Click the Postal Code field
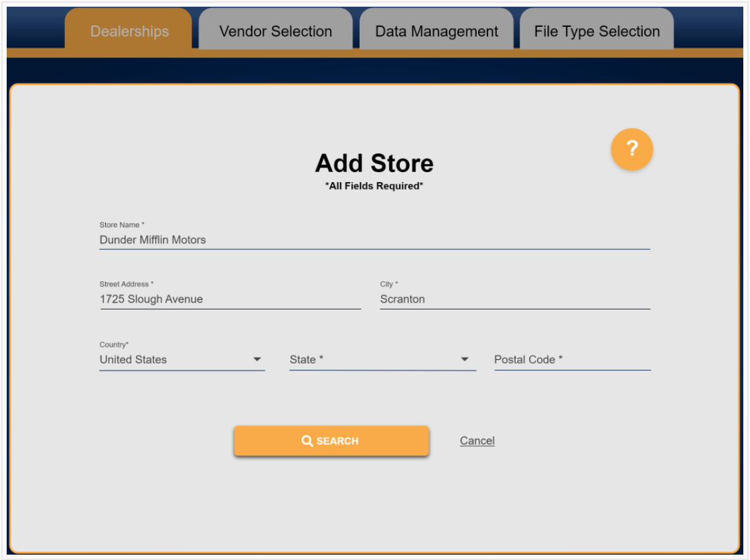This screenshot has height=560, width=750. [x=573, y=360]
